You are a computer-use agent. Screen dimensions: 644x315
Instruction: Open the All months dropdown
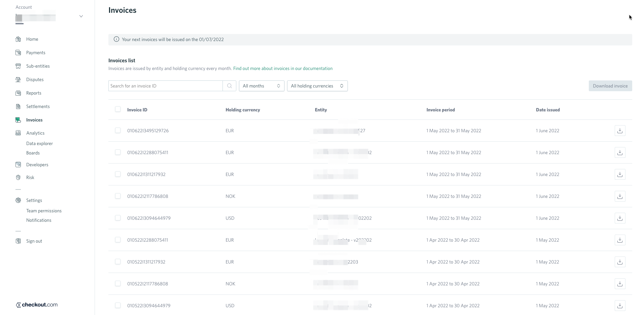coord(262,86)
